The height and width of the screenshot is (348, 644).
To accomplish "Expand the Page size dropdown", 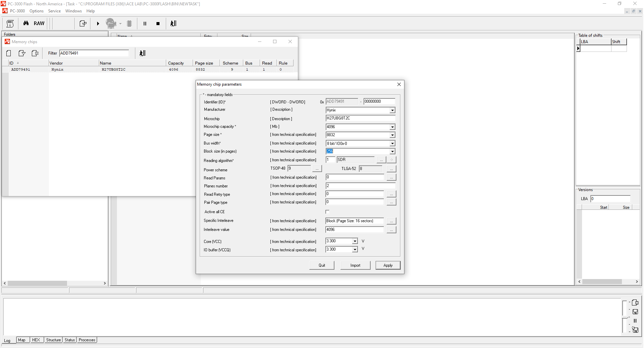I will coord(392,135).
